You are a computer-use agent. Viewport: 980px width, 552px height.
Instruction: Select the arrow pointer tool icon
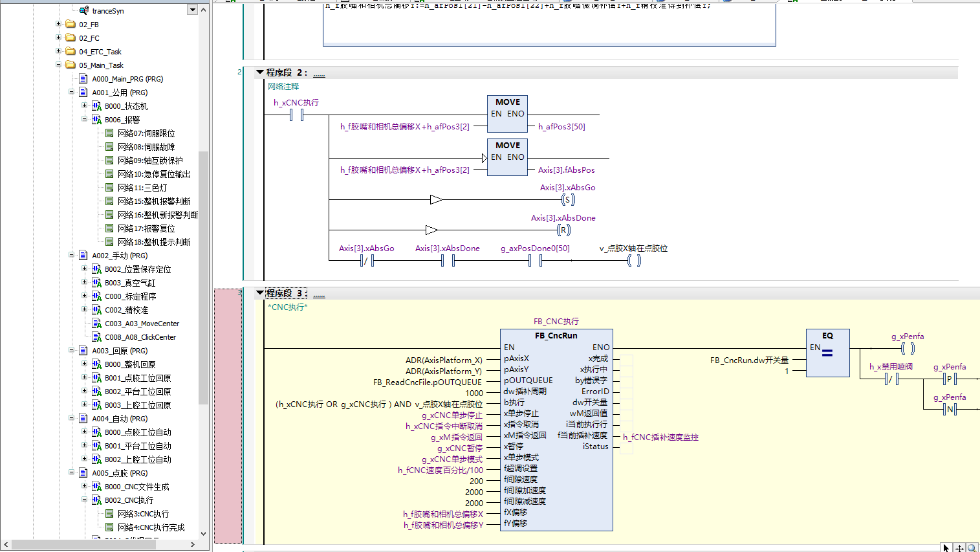946,547
